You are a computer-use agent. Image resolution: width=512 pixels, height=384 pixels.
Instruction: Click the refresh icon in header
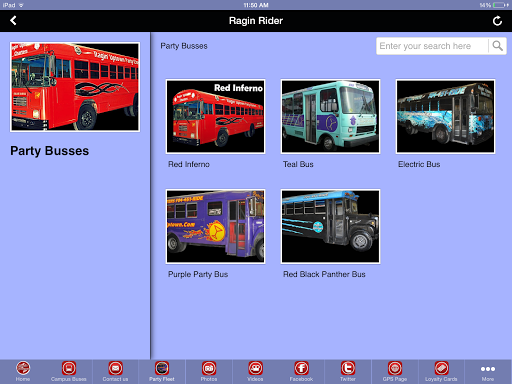[497, 21]
